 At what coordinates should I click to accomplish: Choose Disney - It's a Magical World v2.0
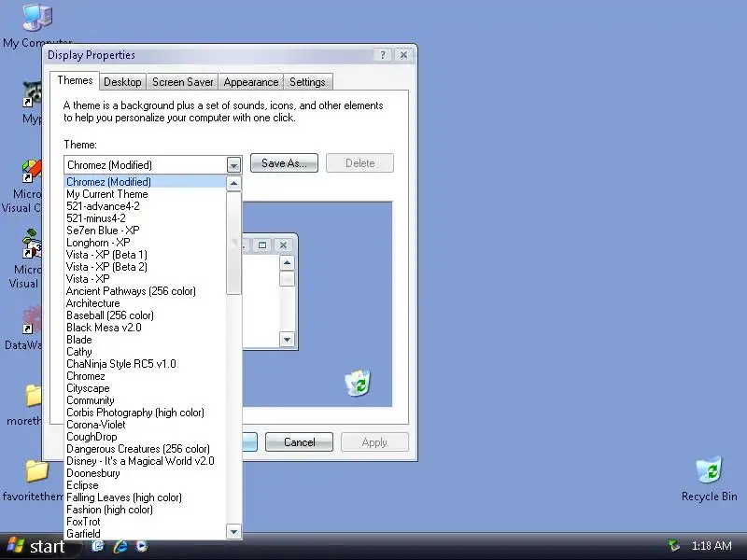click(x=146, y=461)
